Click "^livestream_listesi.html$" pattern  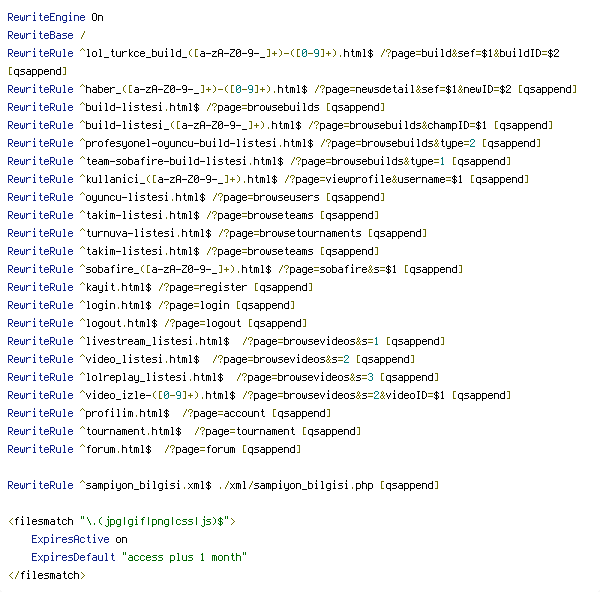(155, 341)
